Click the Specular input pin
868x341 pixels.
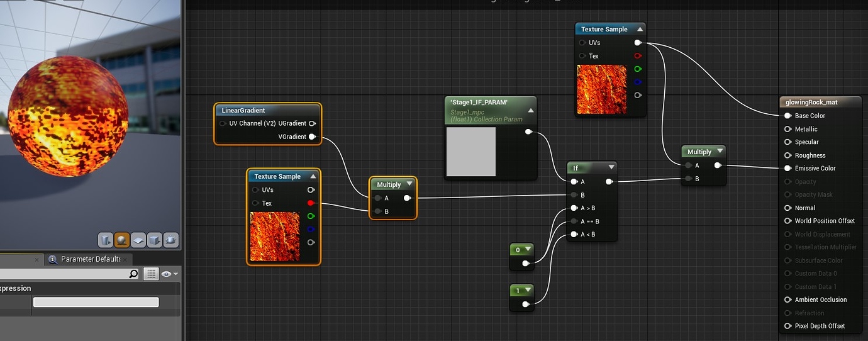pos(788,142)
